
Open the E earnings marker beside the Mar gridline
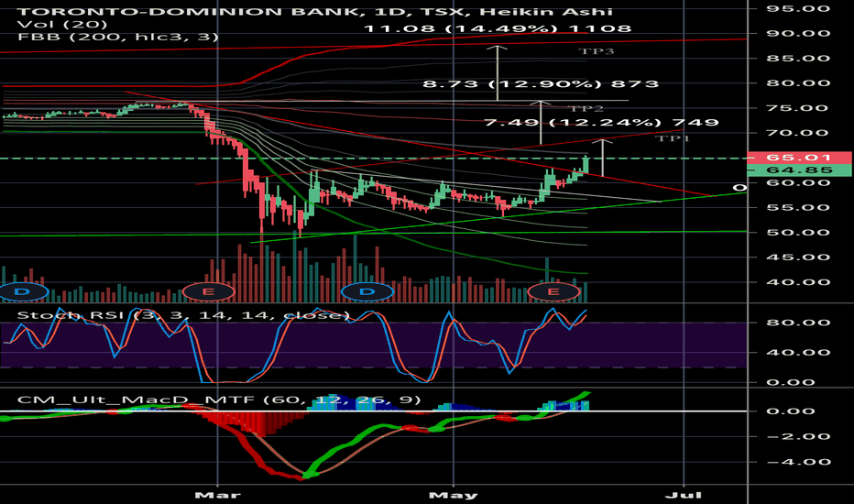coord(208,292)
